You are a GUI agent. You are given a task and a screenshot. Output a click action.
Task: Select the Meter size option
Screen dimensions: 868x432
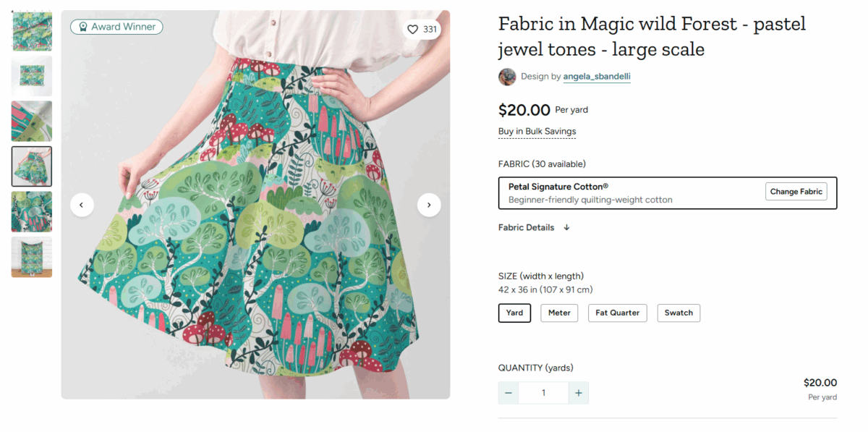click(x=559, y=313)
